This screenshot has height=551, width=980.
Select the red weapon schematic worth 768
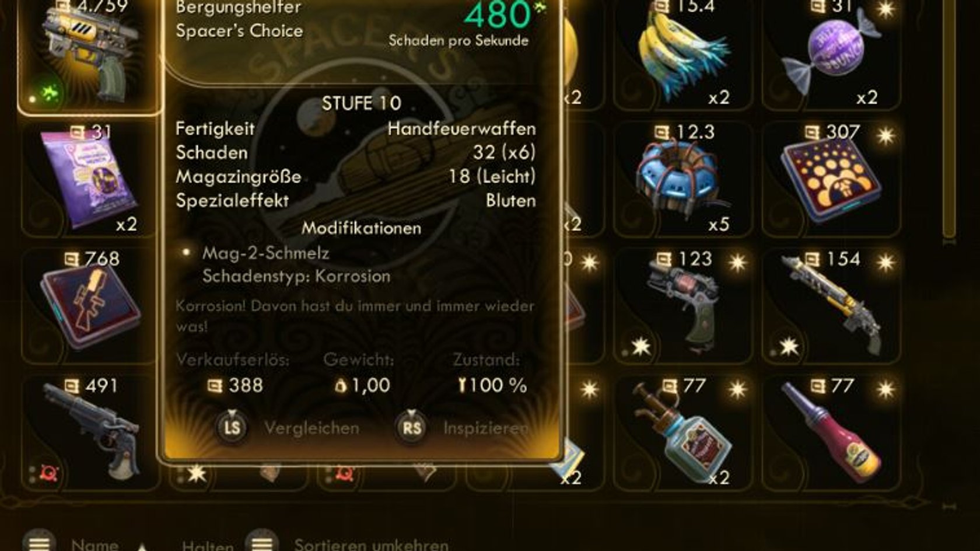(x=89, y=305)
